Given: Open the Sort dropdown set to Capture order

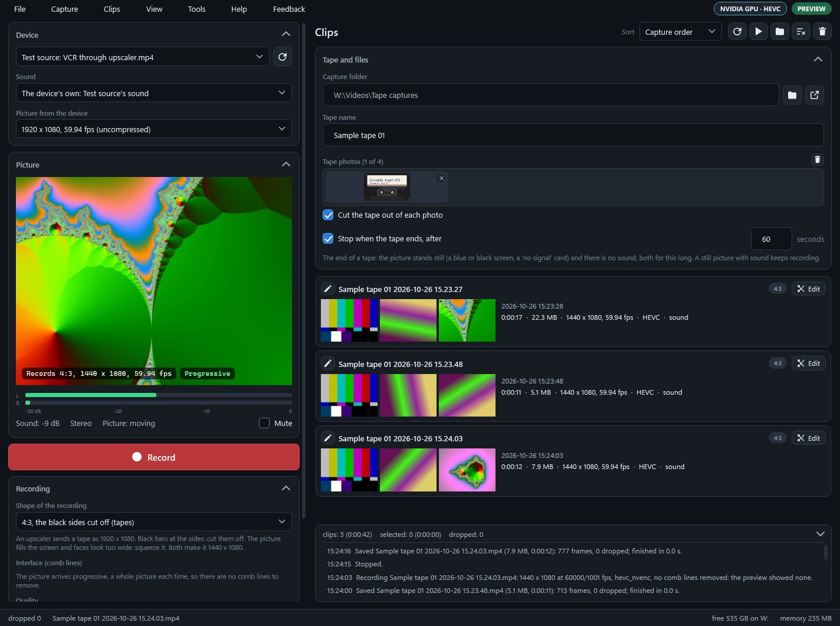Looking at the screenshot, I should coord(681,32).
